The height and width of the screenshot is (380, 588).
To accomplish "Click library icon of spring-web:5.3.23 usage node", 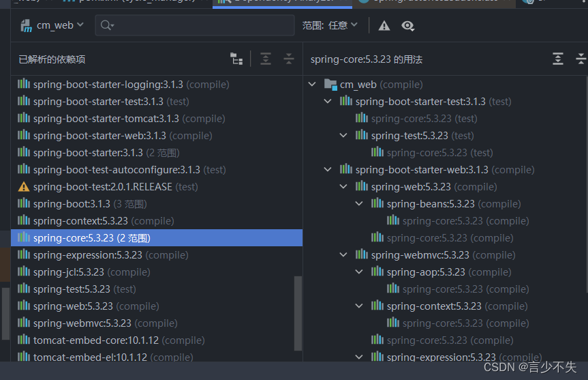I will coord(362,186).
